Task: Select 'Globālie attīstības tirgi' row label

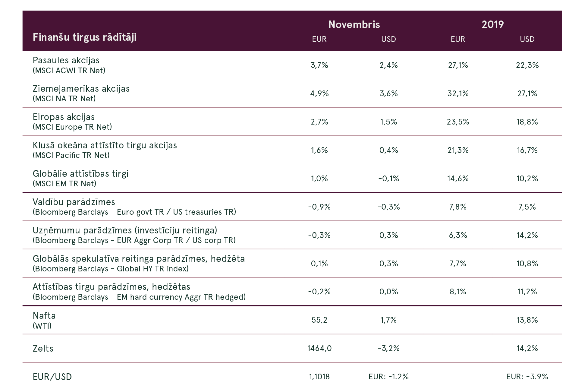Action: 80,174
